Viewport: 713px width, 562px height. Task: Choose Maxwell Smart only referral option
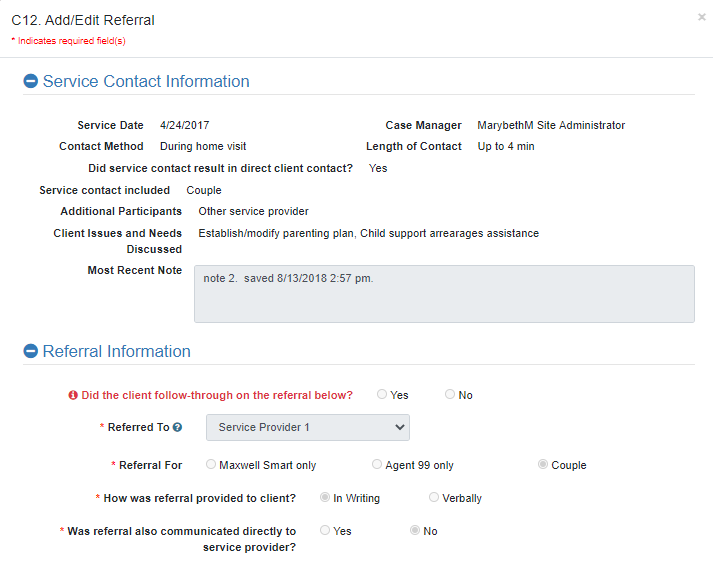tap(210, 465)
